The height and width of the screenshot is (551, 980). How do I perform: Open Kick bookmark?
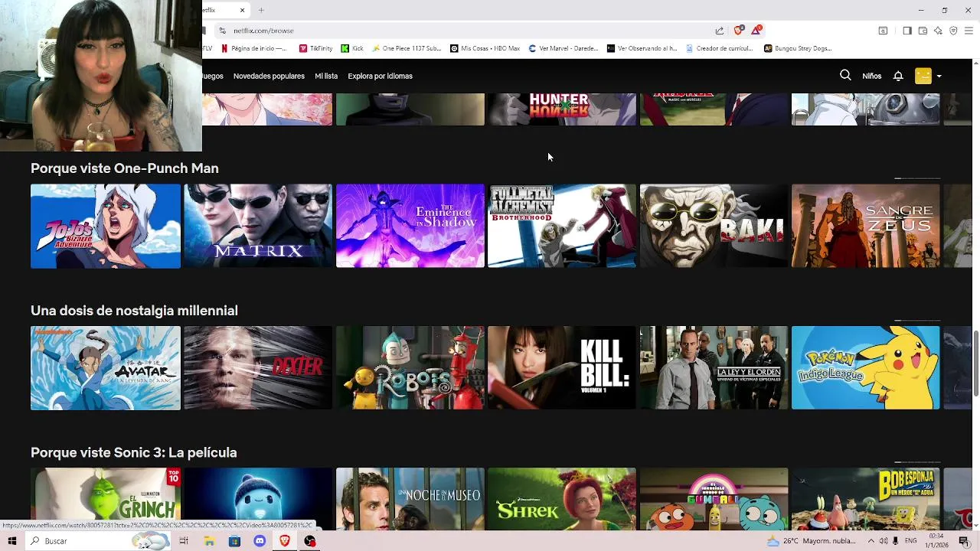[x=352, y=48]
